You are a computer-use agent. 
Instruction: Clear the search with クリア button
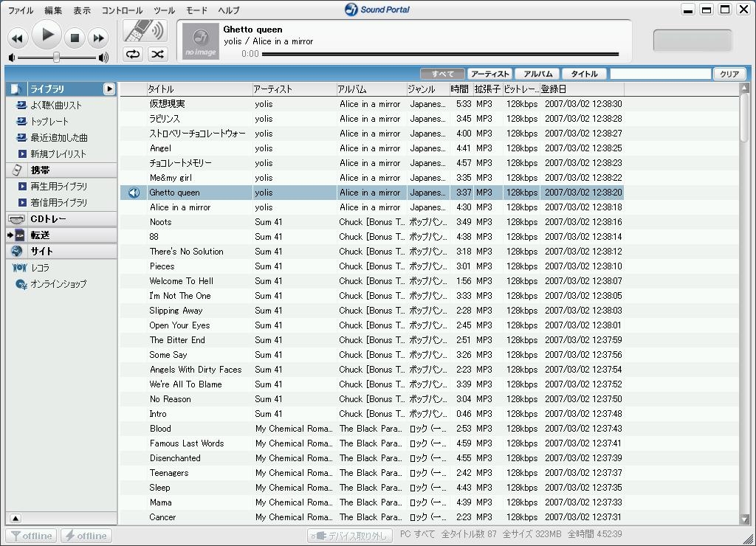pos(729,74)
